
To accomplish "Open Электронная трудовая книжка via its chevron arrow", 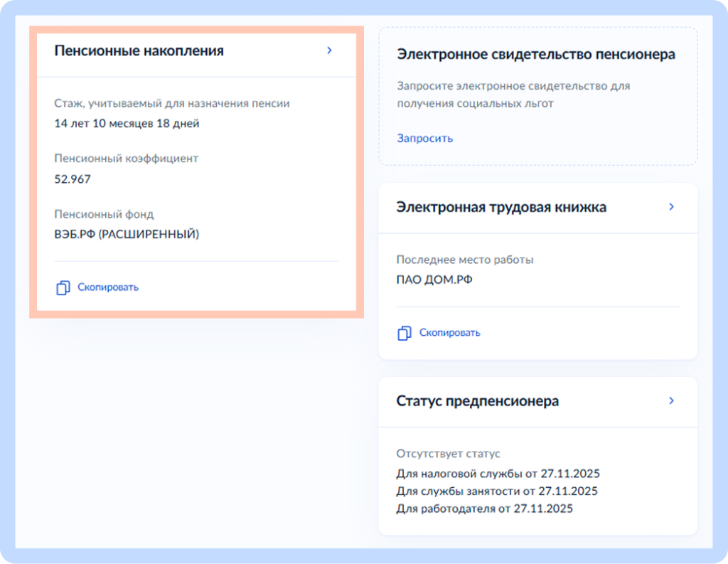I will (670, 207).
